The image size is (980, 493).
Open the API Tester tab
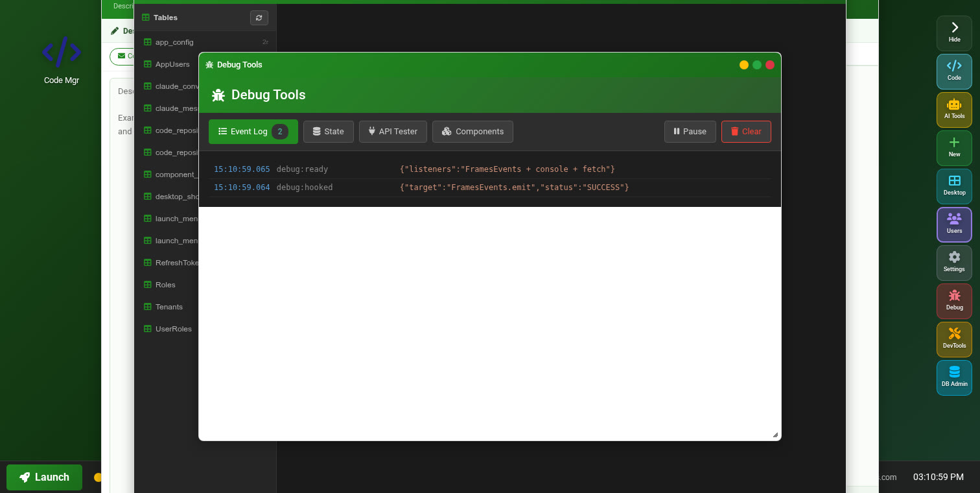[393, 132]
